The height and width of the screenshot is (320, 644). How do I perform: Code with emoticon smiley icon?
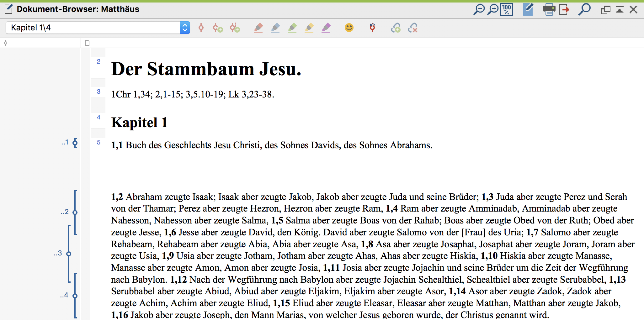tap(349, 28)
